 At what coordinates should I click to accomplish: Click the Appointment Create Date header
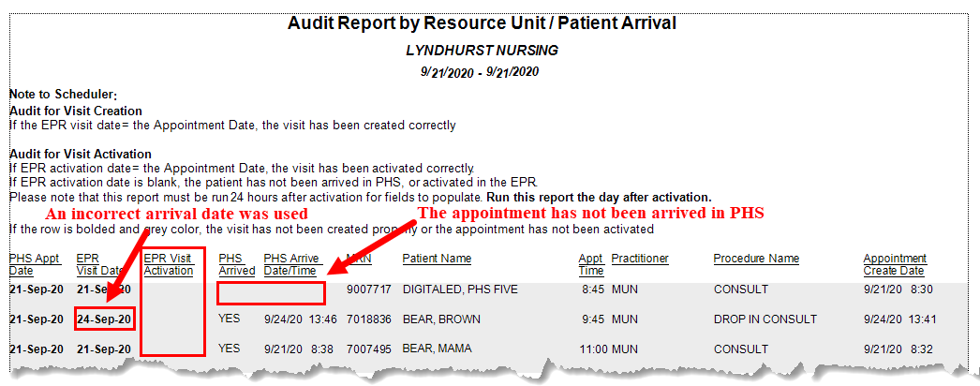point(895,265)
